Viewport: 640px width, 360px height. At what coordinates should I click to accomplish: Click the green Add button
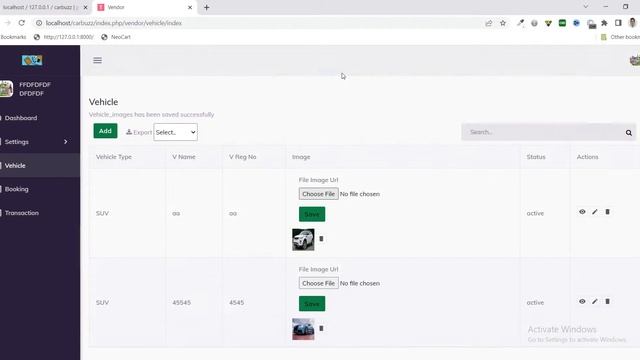click(105, 131)
